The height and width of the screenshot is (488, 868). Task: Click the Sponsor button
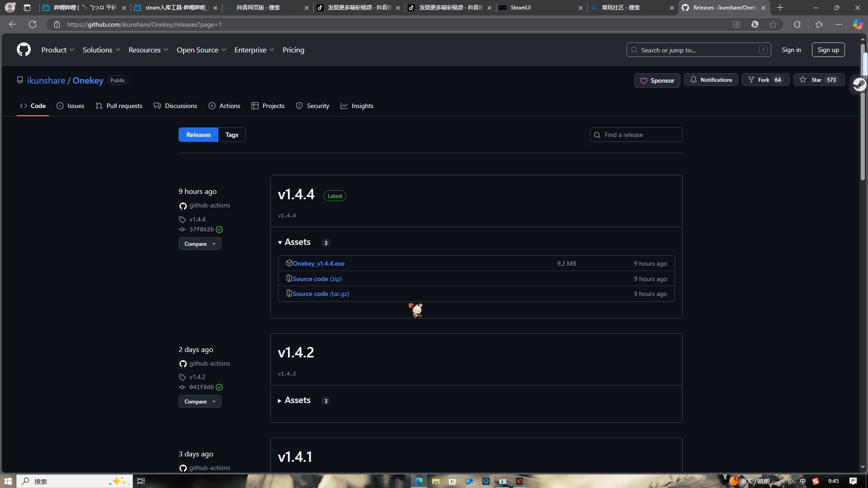pos(657,80)
